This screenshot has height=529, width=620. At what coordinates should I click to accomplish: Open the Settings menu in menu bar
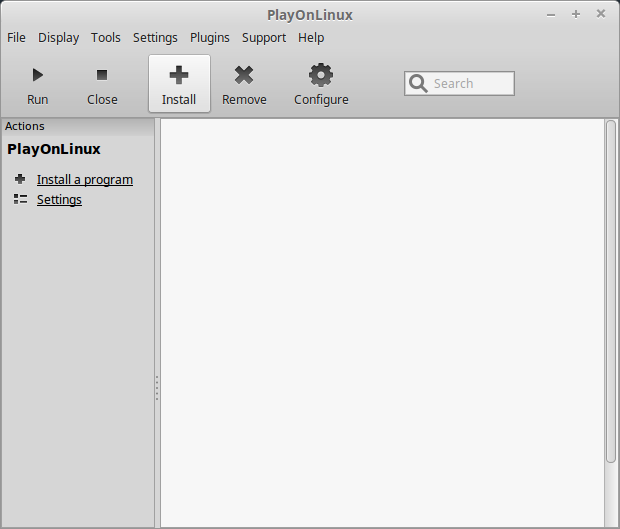click(x=155, y=38)
